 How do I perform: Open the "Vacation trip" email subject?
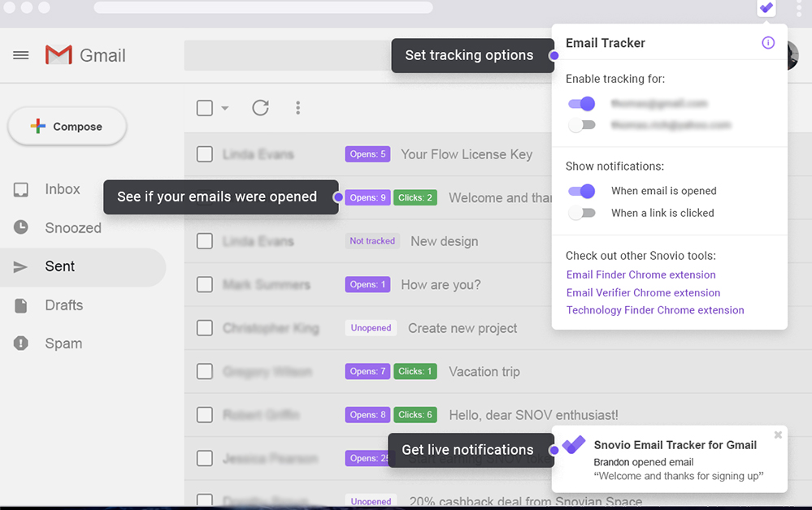click(x=484, y=371)
